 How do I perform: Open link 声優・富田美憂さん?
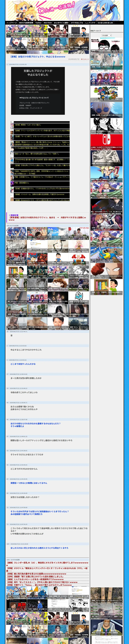pos(21,183)
